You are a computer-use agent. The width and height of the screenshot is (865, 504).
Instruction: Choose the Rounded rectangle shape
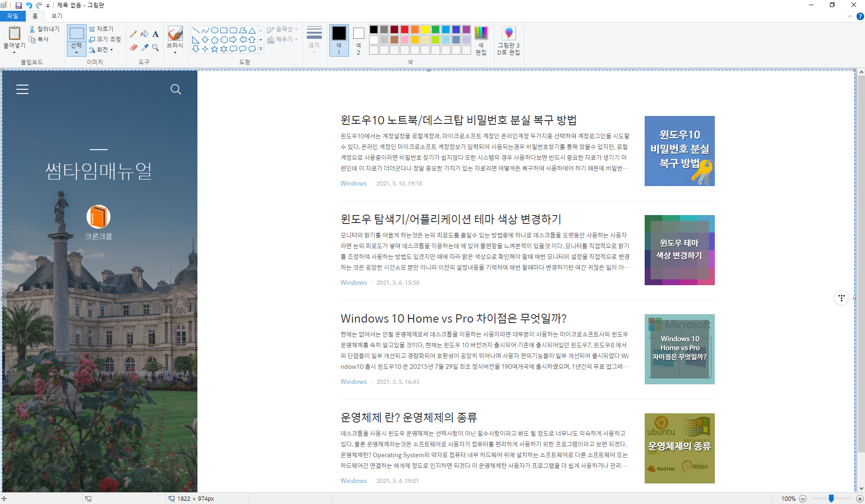click(x=233, y=30)
